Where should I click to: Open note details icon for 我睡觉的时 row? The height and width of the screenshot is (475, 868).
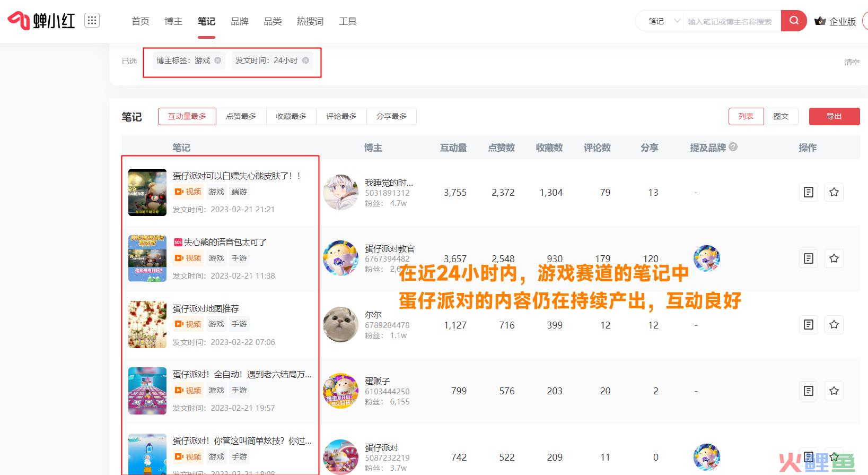(809, 192)
